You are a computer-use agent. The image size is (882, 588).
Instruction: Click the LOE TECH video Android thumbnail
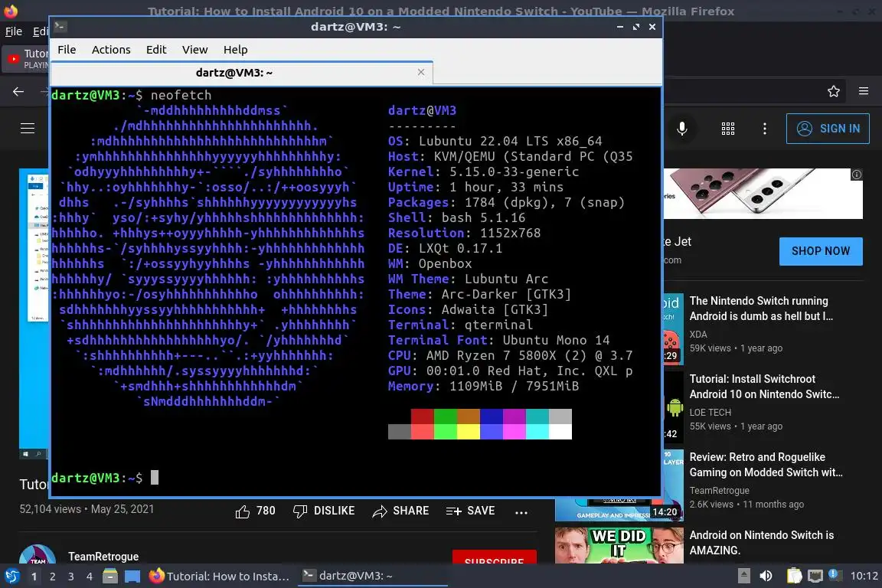tap(674, 407)
